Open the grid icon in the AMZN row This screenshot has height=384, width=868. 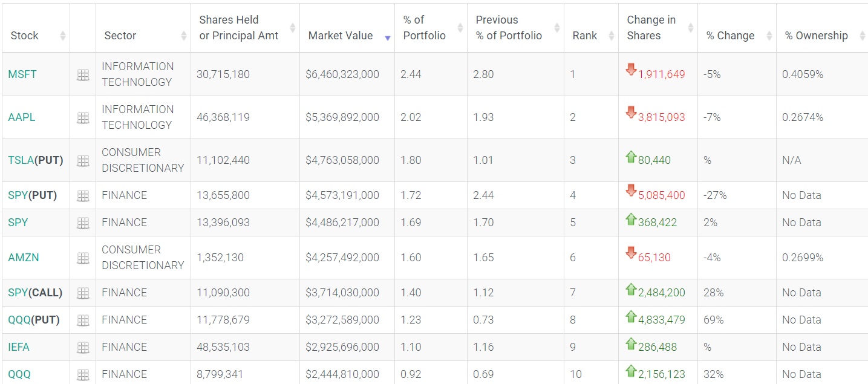point(83,258)
